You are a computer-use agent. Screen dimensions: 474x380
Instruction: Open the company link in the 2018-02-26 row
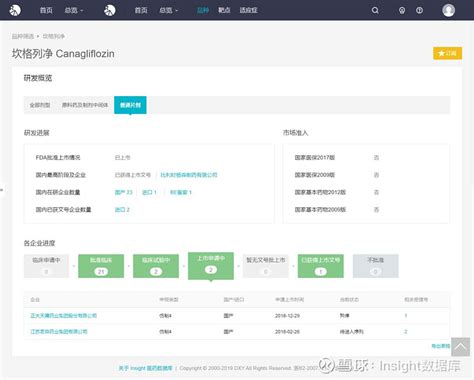click(59, 331)
